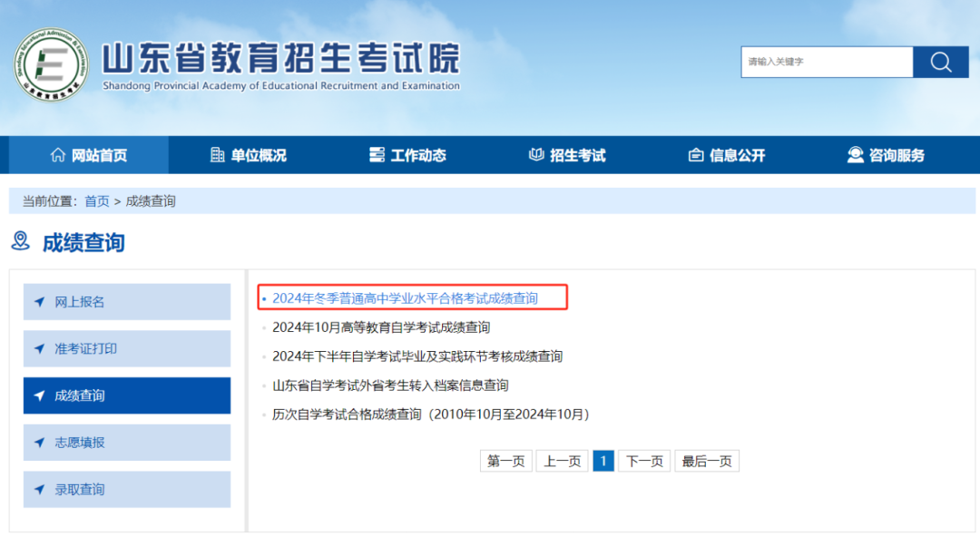Screen dimensions: 980x536
Task: Click the book icon beside 招生考试
Action: pos(536,155)
